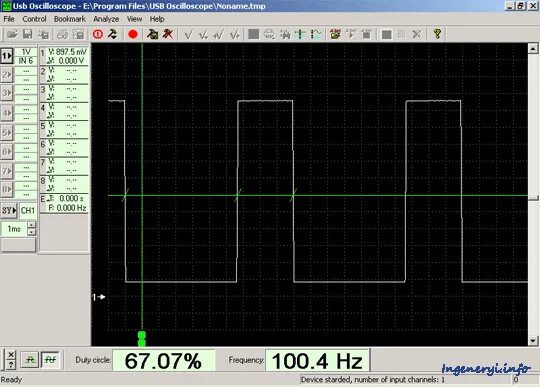This screenshot has height=387, width=540.
Task: Click the channel 1 zero-level arrow marker
Action: (98, 297)
